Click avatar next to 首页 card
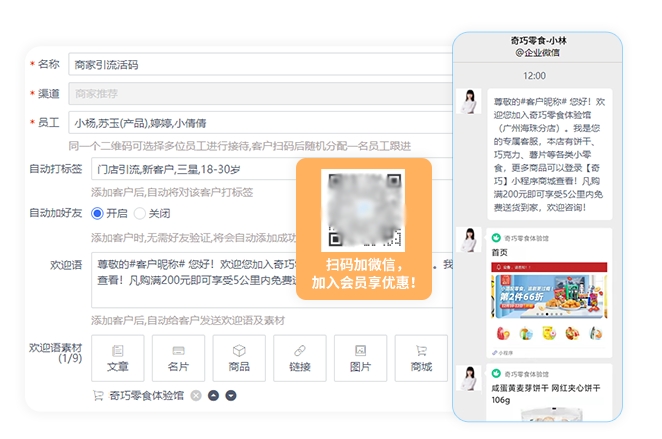The image size is (662, 439). [x=469, y=239]
